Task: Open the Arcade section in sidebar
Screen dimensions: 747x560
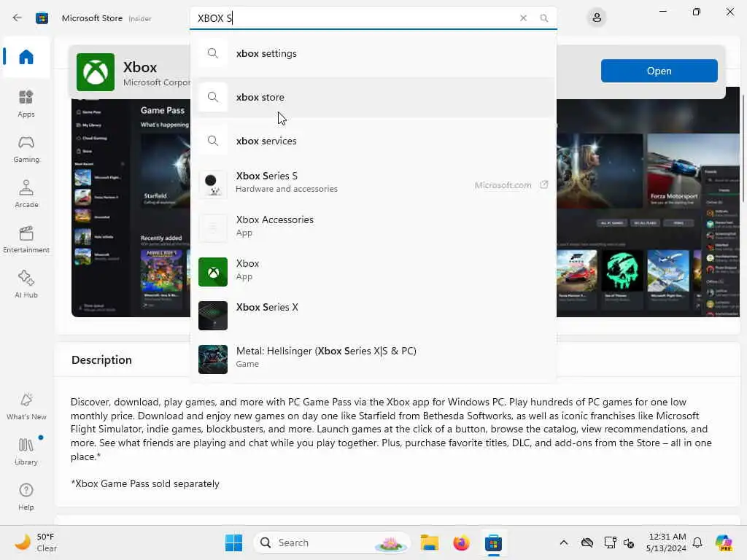Action: tap(26, 194)
